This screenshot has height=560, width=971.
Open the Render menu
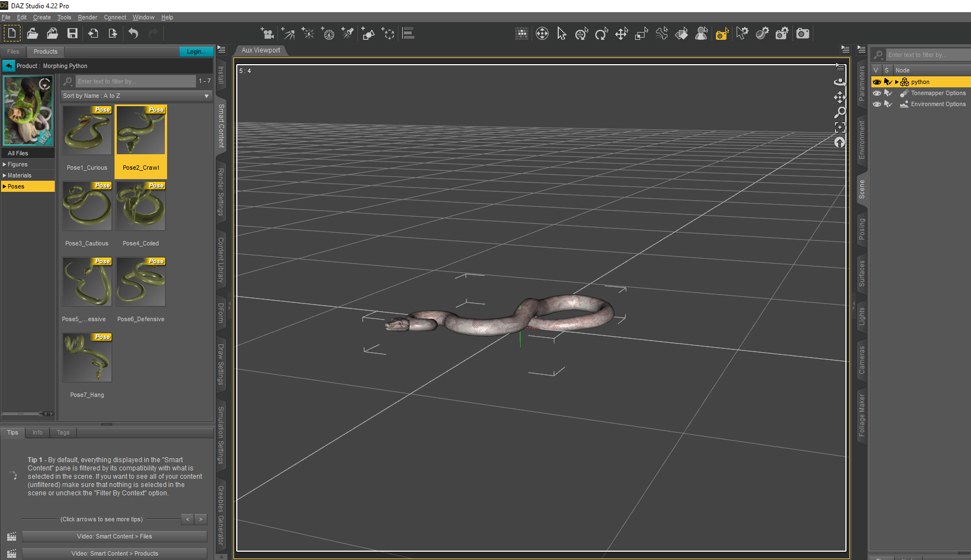click(x=87, y=17)
